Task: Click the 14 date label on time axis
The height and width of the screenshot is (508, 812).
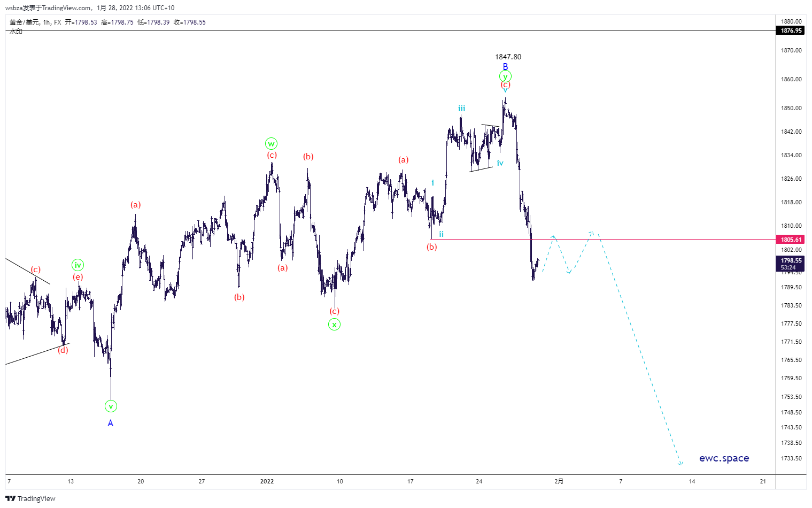Action: 692,481
